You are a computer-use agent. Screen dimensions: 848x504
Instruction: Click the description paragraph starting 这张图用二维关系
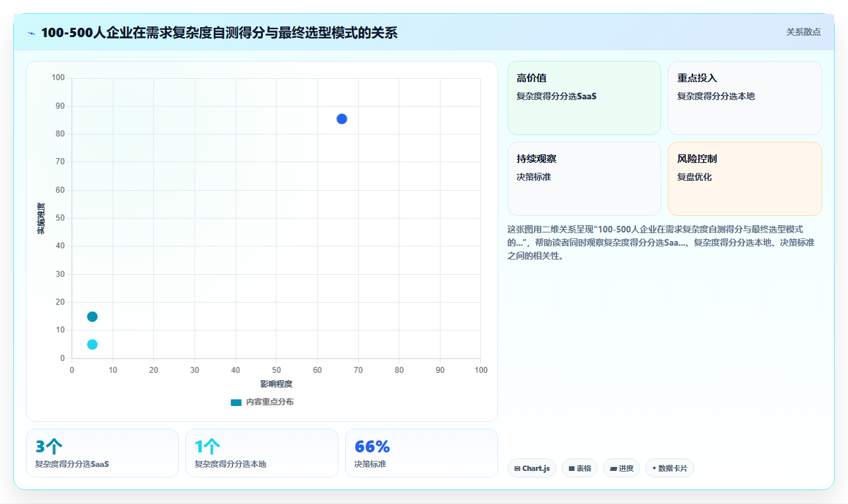click(661, 242)
